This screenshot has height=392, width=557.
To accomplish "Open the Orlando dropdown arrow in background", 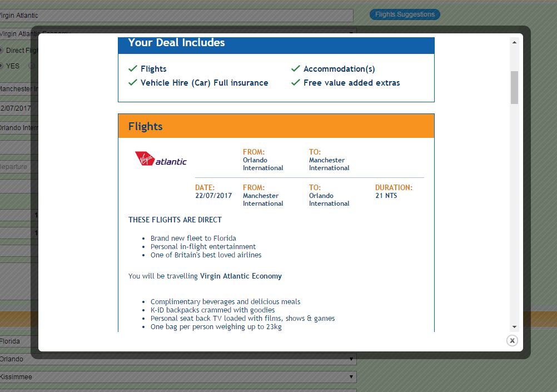I will 351,359.
